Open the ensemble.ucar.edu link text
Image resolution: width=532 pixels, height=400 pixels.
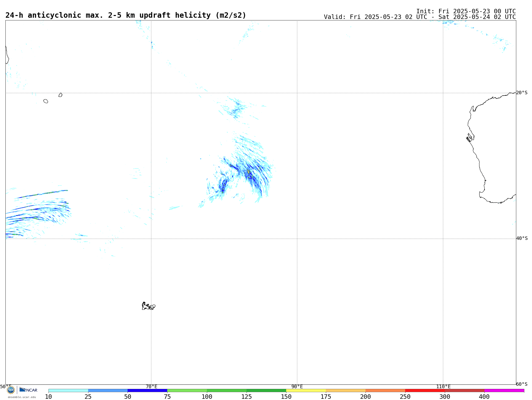coord(22,397)
